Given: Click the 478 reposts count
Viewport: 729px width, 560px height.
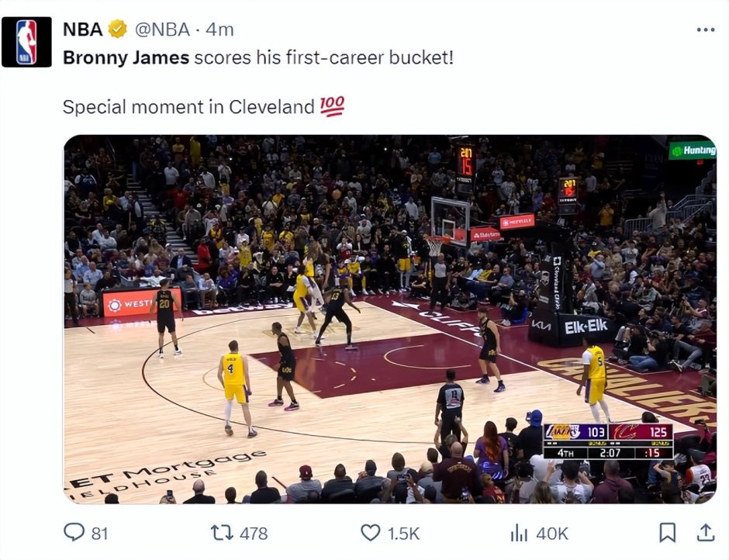Looking at the screenshot, I should (x=254, y=533).
